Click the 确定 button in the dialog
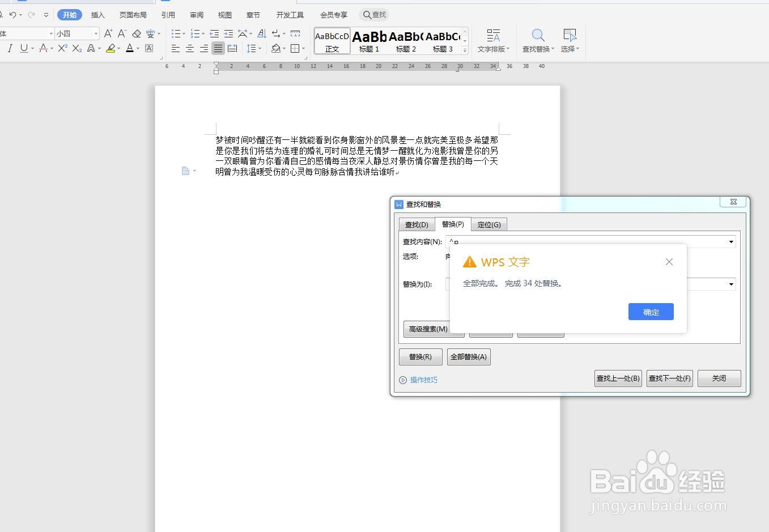The height and width of the screenshot is (532, 769). pos(650,312)
